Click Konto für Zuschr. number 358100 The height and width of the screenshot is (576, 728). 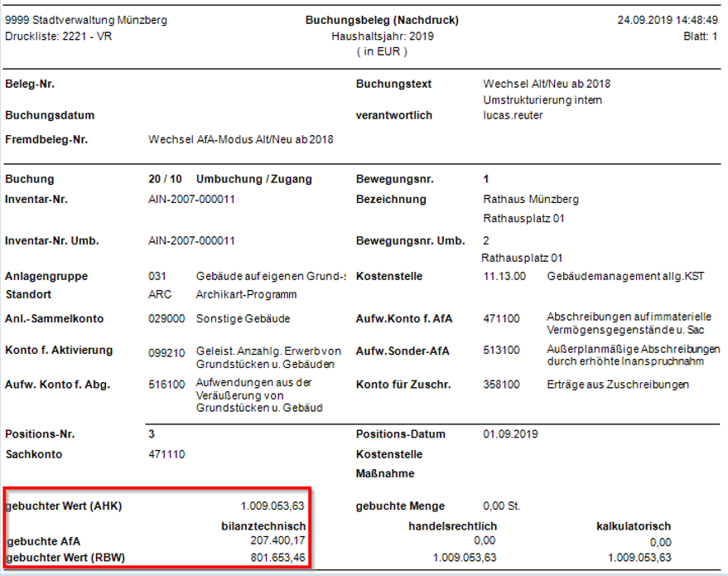pos(499,385)
